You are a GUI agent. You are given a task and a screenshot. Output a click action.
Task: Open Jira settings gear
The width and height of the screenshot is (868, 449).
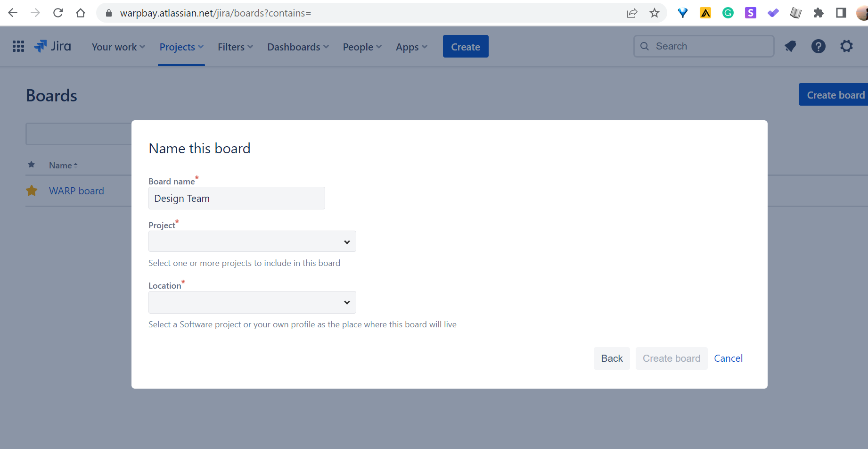click(846, 46)
